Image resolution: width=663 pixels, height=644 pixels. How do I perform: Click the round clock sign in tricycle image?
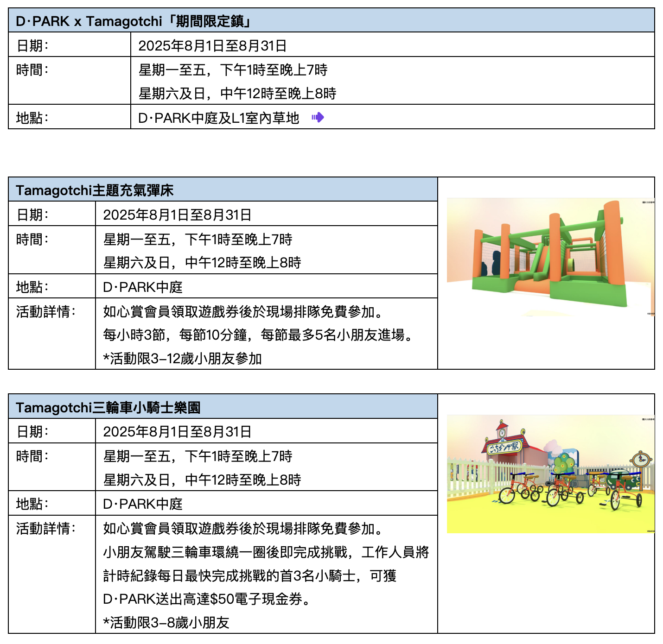click(641, 459)
